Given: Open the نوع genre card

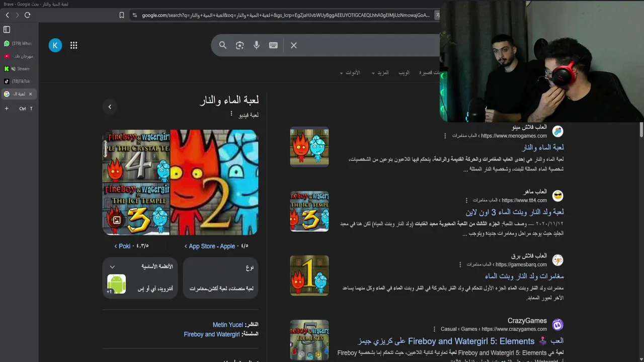Looking at the screenshot, I should click(221, 278).
